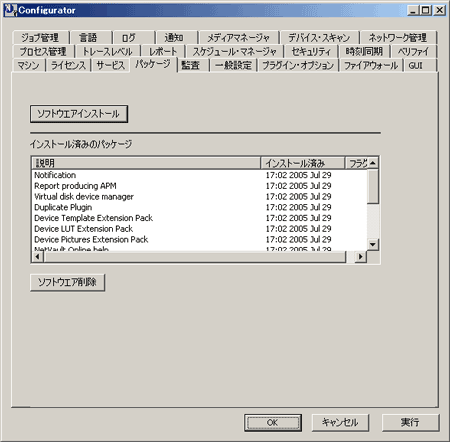Click the horizontal scroll right arrow
The width and height of the screenshot is (450, 442).
point(360,257)
